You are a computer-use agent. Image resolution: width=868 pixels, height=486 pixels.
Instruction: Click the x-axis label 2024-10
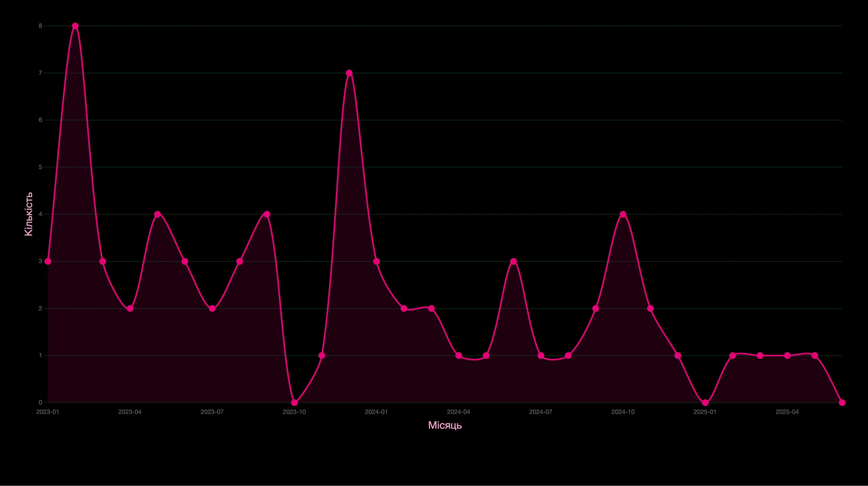[623, 412]
